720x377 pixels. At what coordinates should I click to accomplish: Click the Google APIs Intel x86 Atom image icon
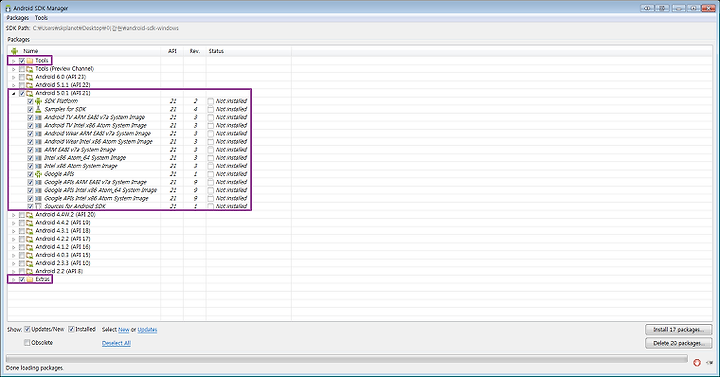coord(39,198)
